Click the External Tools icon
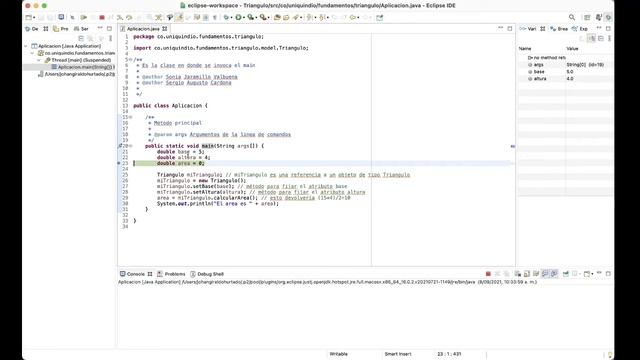Screen dimensions: 640x360 [x=263, y=18]
